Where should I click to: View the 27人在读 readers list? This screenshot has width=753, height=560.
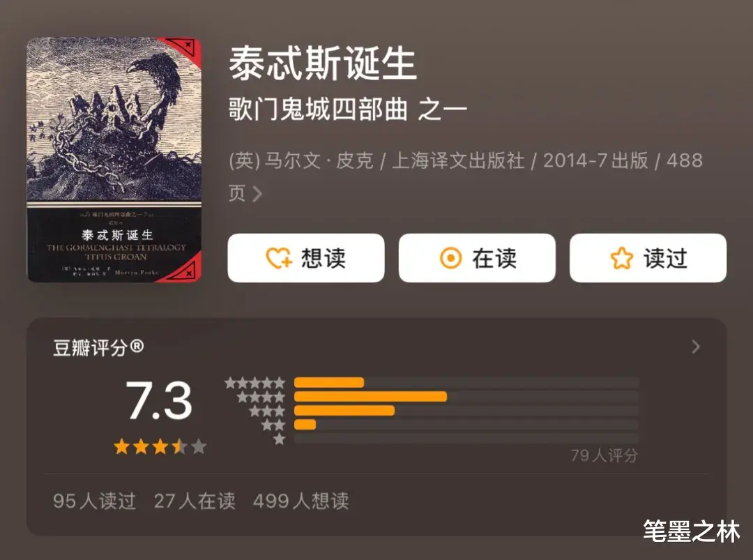[195, 501]
